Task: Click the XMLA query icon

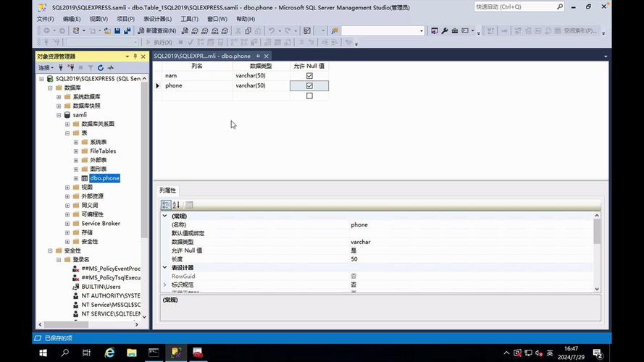Action: tap(215, 31)
